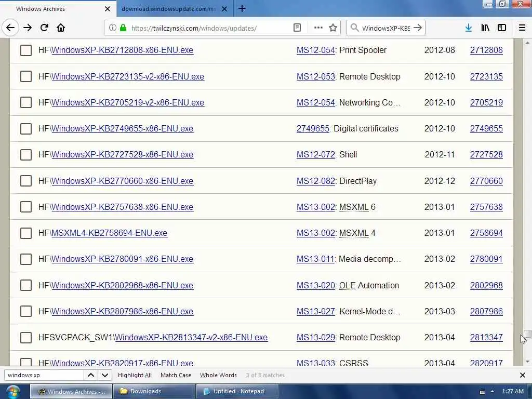Image resolution: width=532 pixels, height=399 pixels.
Task: Open KB article link 2770660
Action: [486, 181]
